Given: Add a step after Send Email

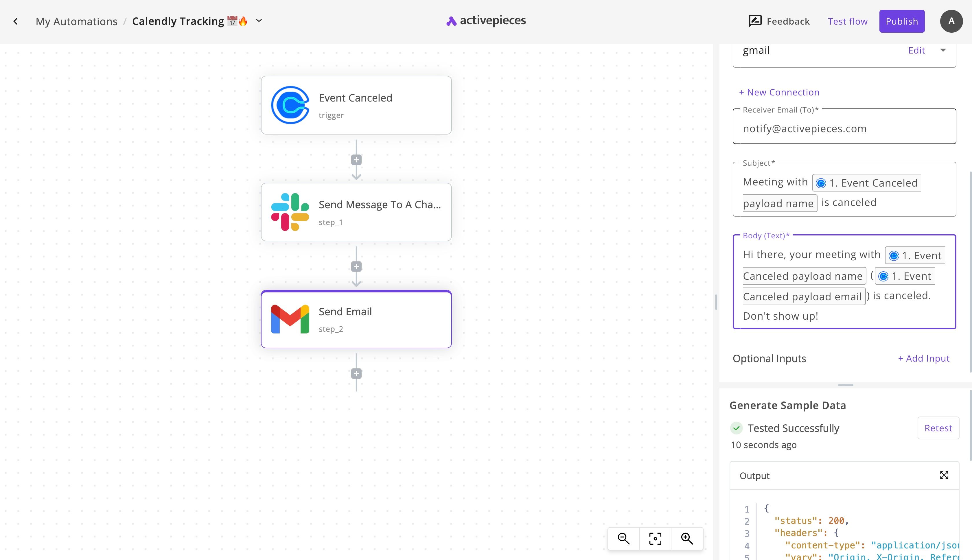Looking at the screenshot, I should click(x=356, y=373).
